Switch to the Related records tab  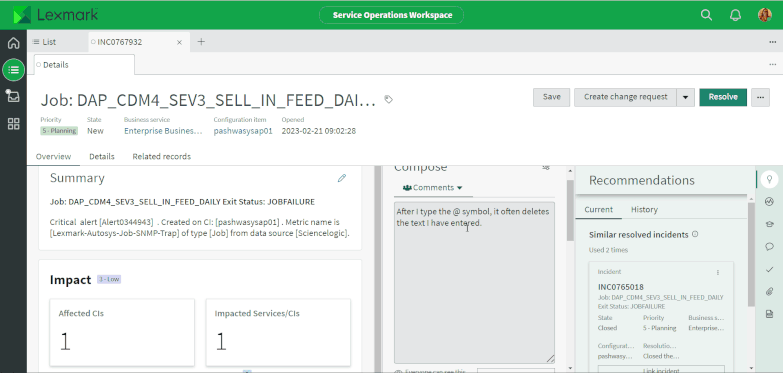161,156
